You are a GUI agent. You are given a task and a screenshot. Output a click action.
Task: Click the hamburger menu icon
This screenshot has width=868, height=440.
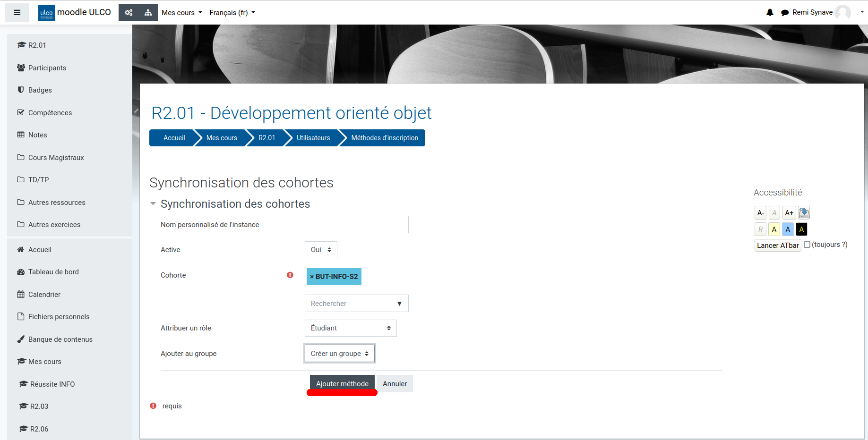[x=17, y=13]
